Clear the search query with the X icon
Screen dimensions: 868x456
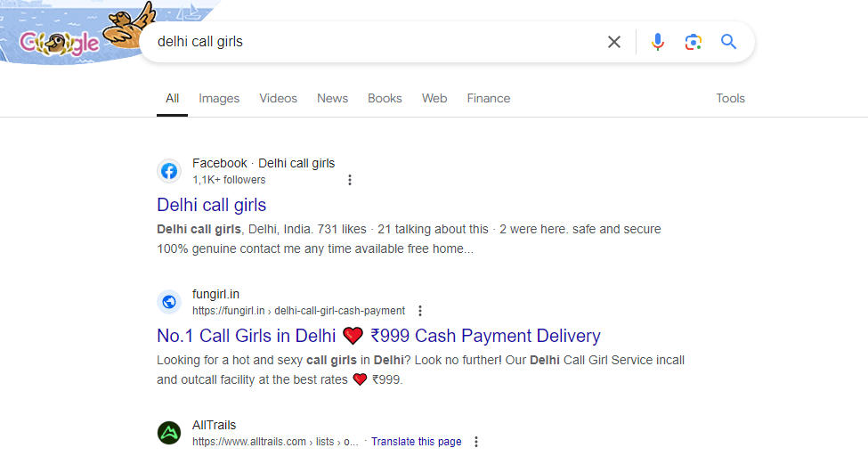click(614, 42)
